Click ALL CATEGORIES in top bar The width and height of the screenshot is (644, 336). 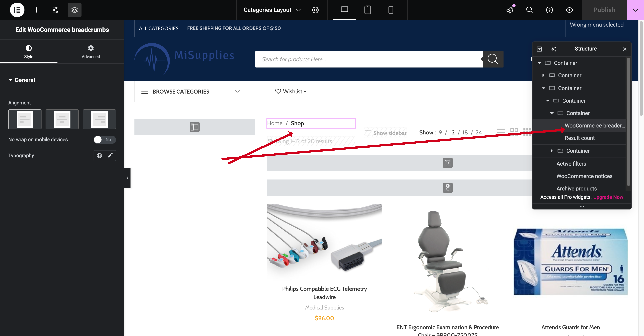159,28
